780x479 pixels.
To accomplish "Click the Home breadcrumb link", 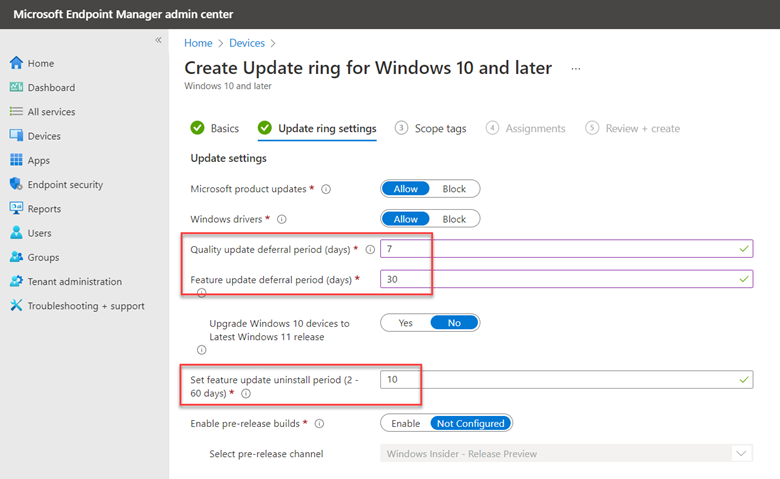I will pyautogui.click(x=198, y=43).
